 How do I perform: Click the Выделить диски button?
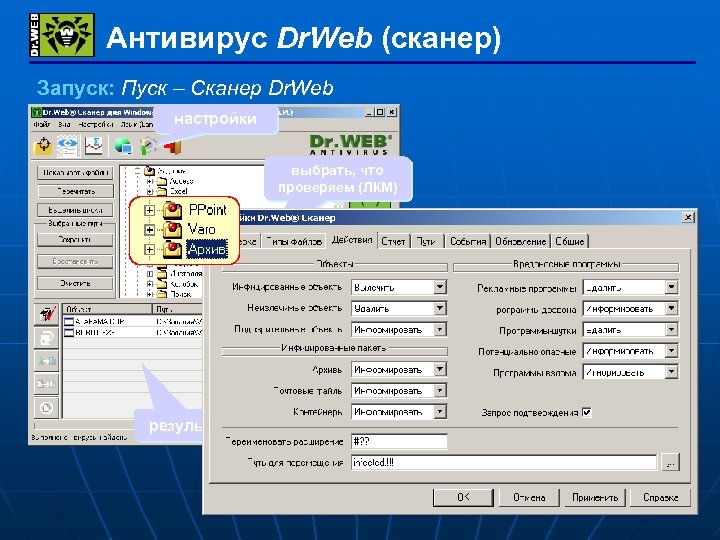pyautogui.click(x=75, y=210)
